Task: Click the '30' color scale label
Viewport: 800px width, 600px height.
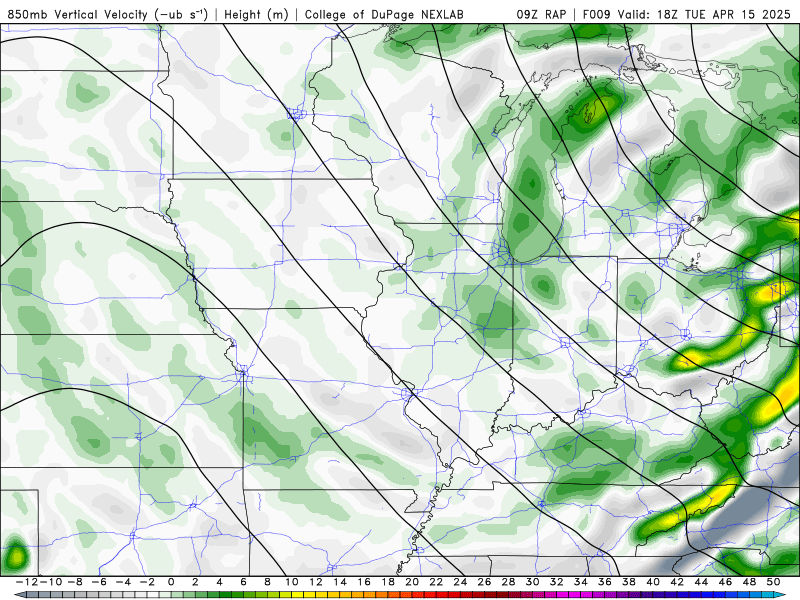Action: 533,582
